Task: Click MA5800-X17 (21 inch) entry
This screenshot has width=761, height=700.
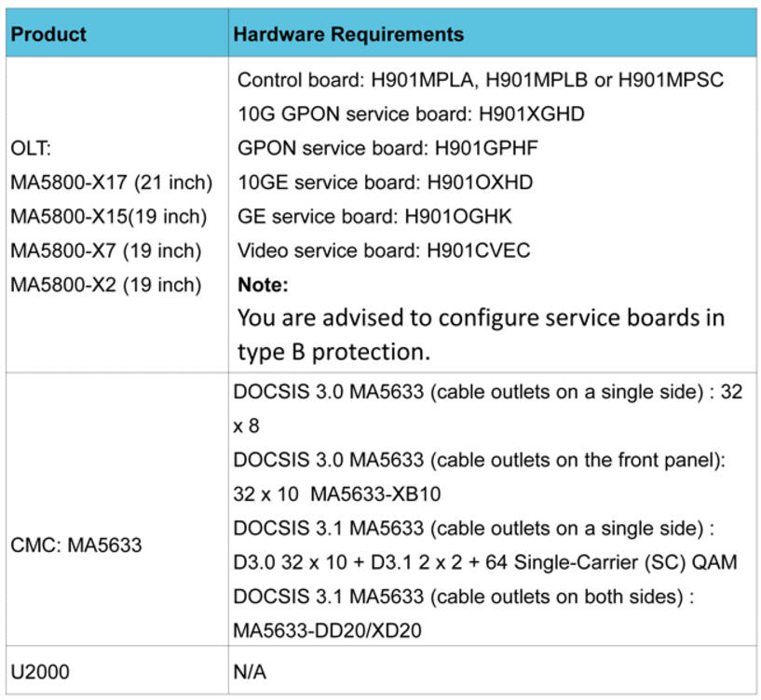Action: (112, 182)
